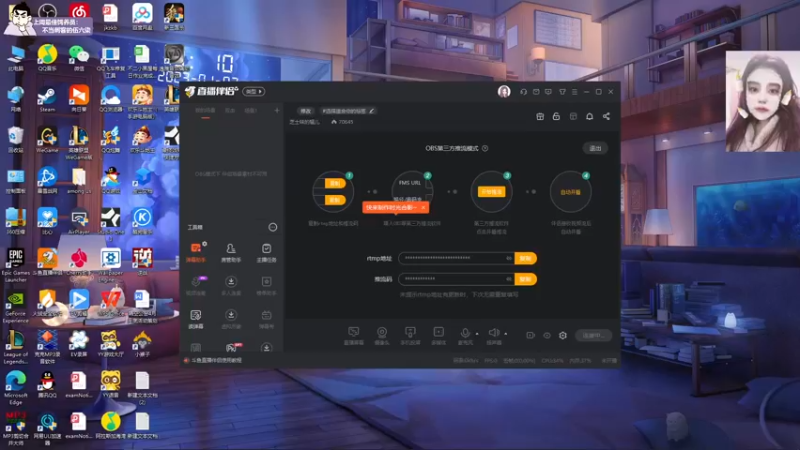
Task: Open the mail icon in the title bar
Action: (x=536, y=92)
